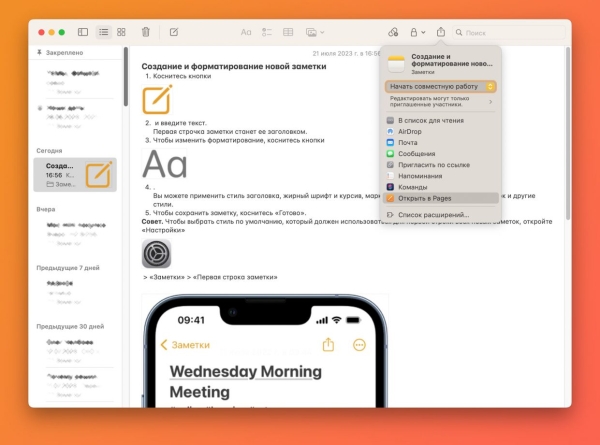Toggle the folders sidebar
Screen dimensions: 600x445
[83, 32]
